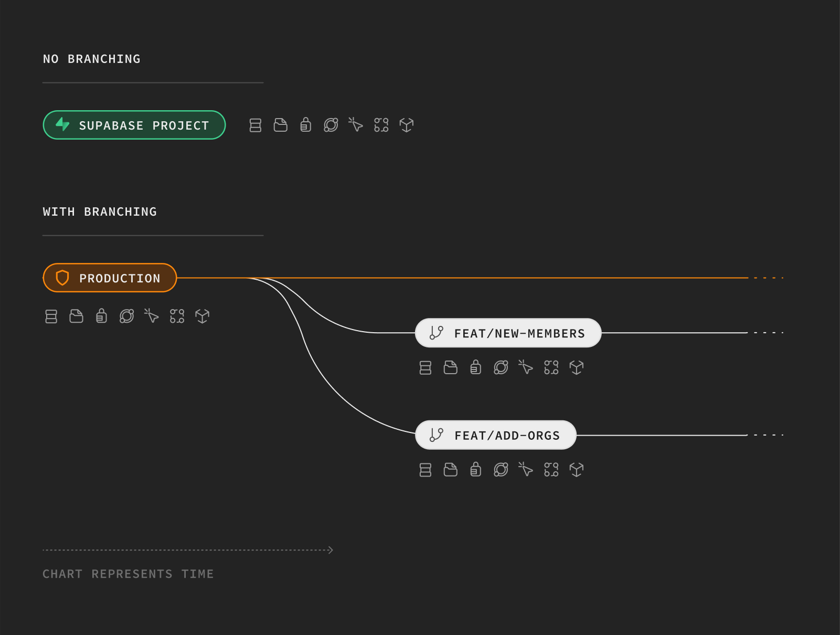Select the SUPABASE PROJECT label text
The width and height of the screenshot is (840, 635).
coord(144,126)
